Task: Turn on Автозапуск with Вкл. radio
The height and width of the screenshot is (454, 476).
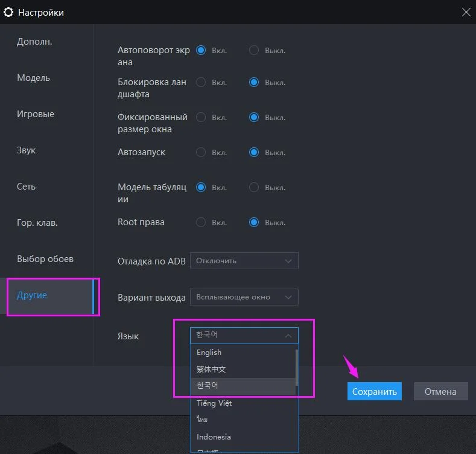Action: (x=201, y=152)
